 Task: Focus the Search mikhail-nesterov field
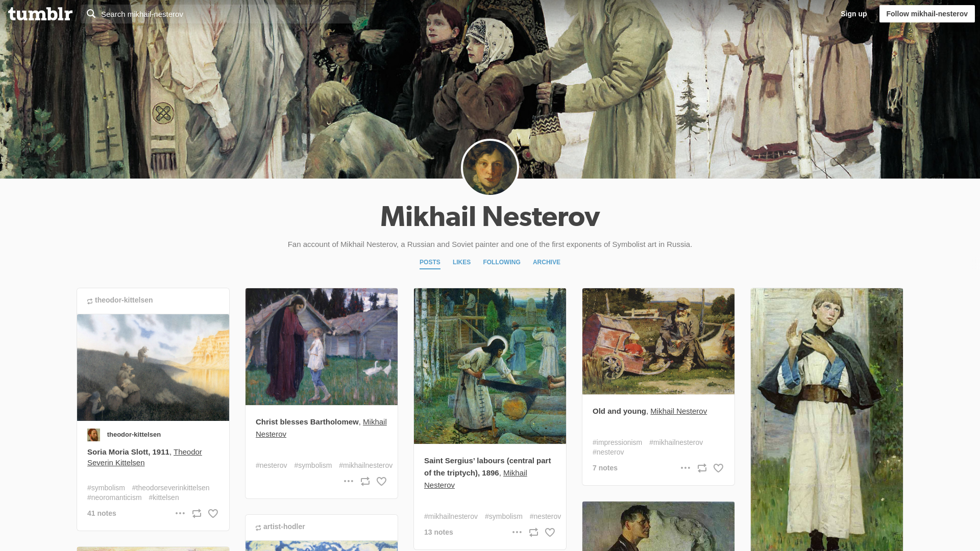[x=218, y=14]
